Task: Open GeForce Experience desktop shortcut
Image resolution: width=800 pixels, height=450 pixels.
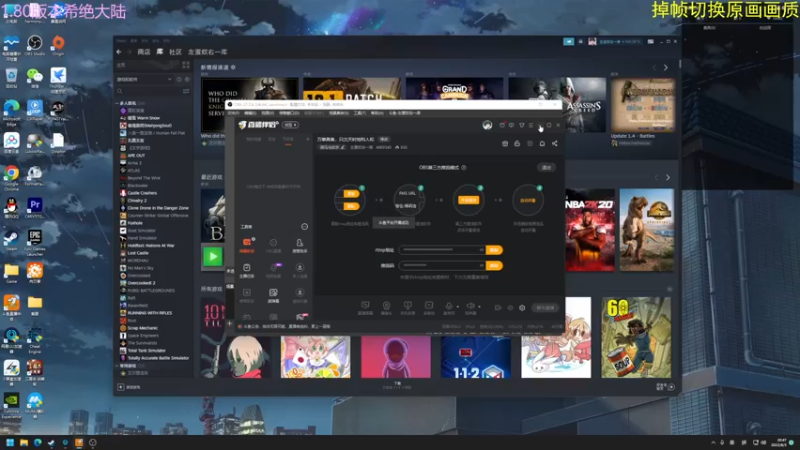Action: point(11,405)
